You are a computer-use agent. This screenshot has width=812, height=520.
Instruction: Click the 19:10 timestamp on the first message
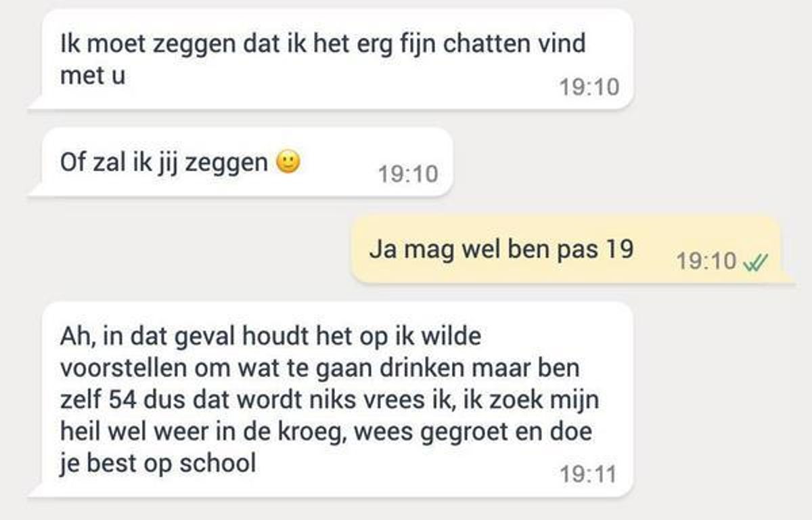tap(589, 87)
